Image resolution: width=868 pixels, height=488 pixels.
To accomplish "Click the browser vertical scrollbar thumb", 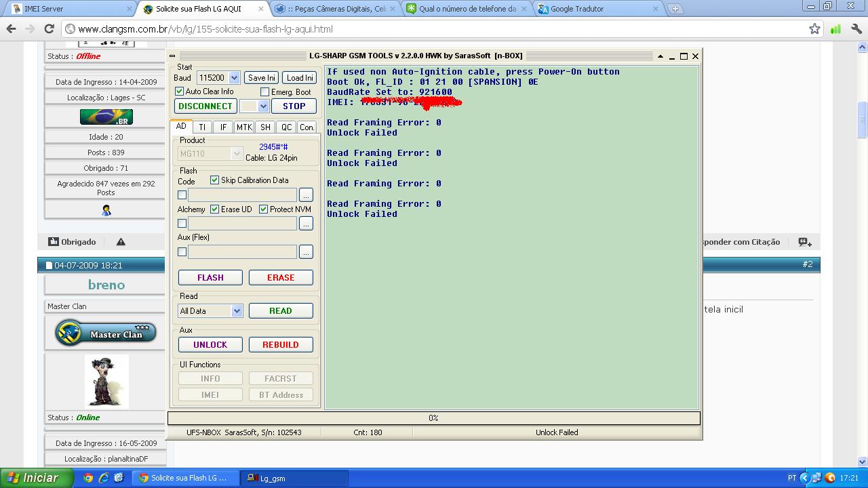I will pos(862,120).
